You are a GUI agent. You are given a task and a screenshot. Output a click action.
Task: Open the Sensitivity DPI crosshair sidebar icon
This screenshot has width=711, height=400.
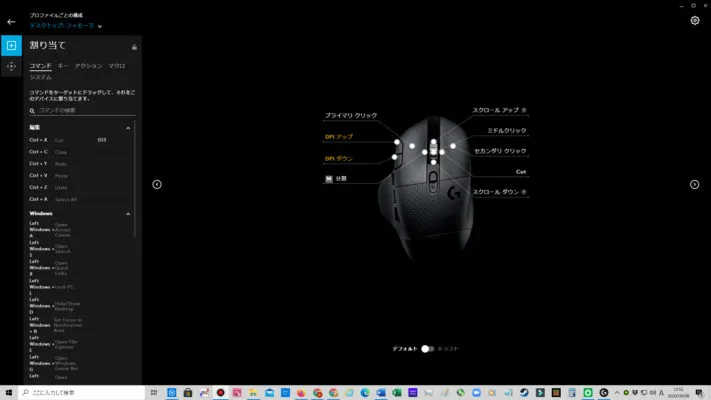point(11,66)
